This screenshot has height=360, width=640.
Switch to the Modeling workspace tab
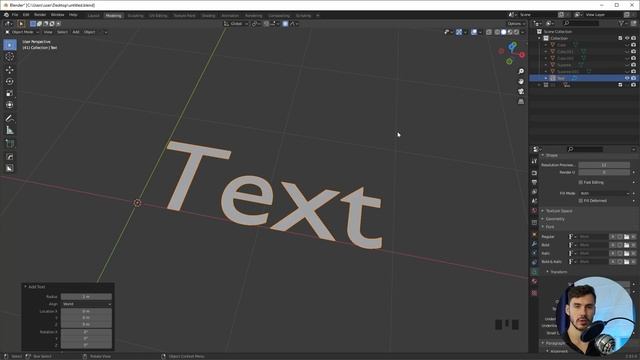pyautogui.click(x=113, y=16)
